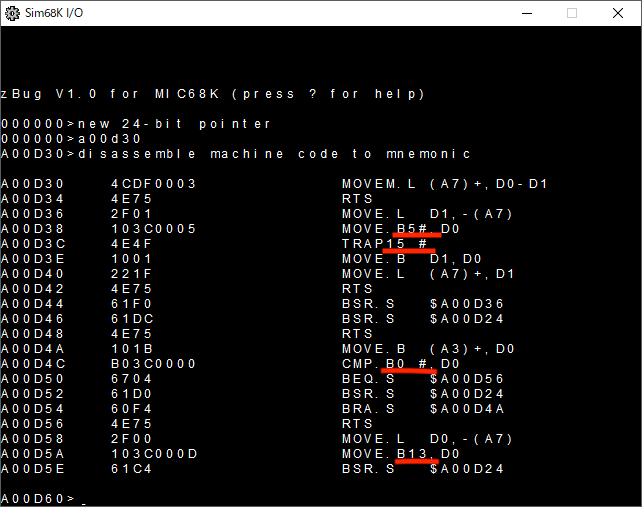Click 'MOVE.B5#,D0' mnemonic
This screenshot has height=507, width=642.
point(401,229)
